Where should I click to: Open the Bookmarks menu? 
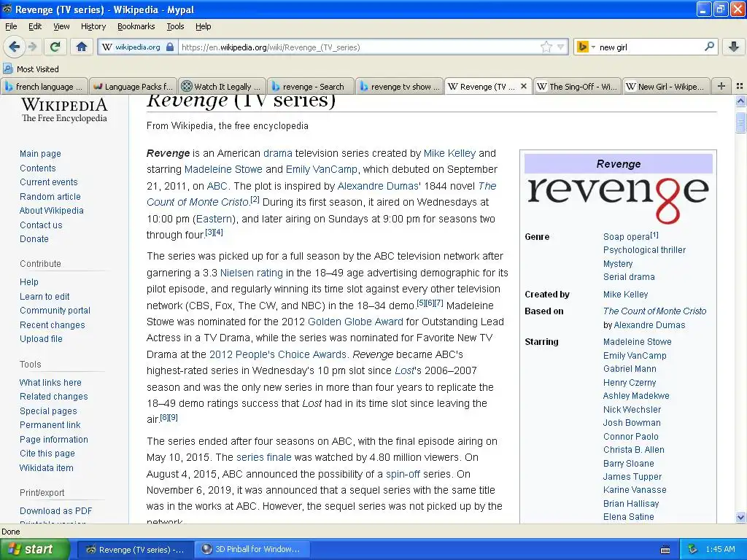click(136, 26)
